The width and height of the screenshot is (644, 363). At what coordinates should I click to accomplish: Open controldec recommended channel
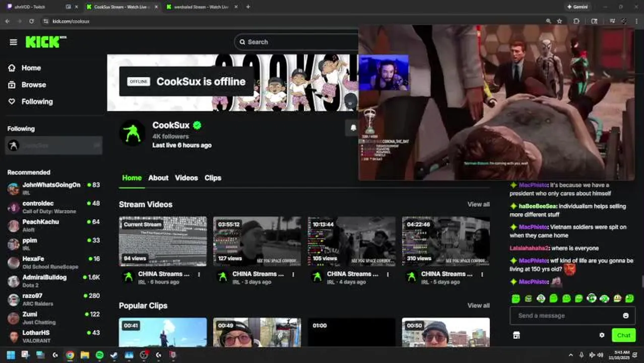coord(53,207)
